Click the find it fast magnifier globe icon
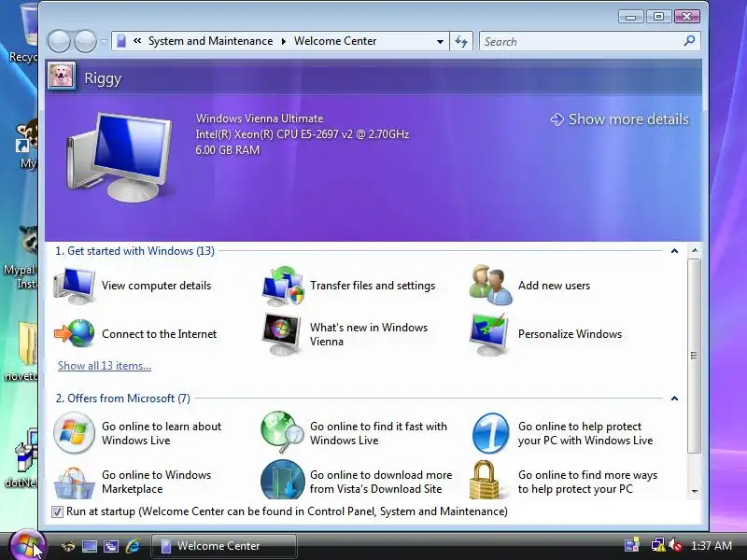This screenshot has width=747, height=560. click(x=283, y=432)
